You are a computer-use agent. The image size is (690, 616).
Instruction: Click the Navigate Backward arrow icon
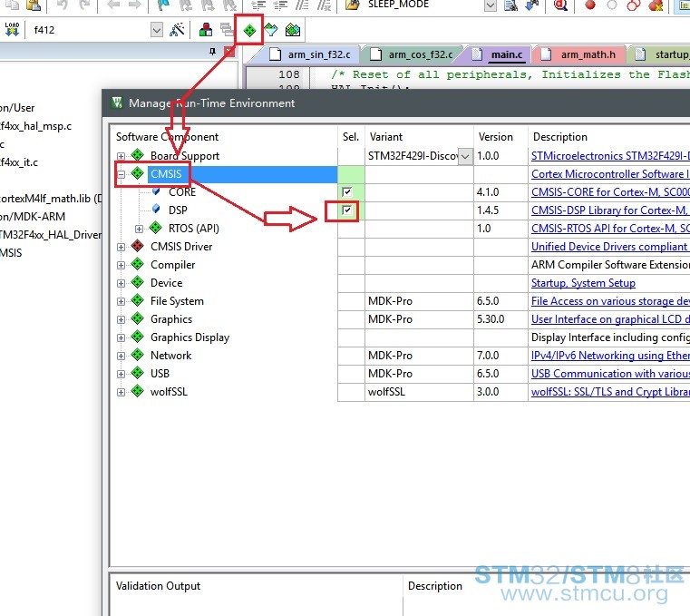pos(114,5)
